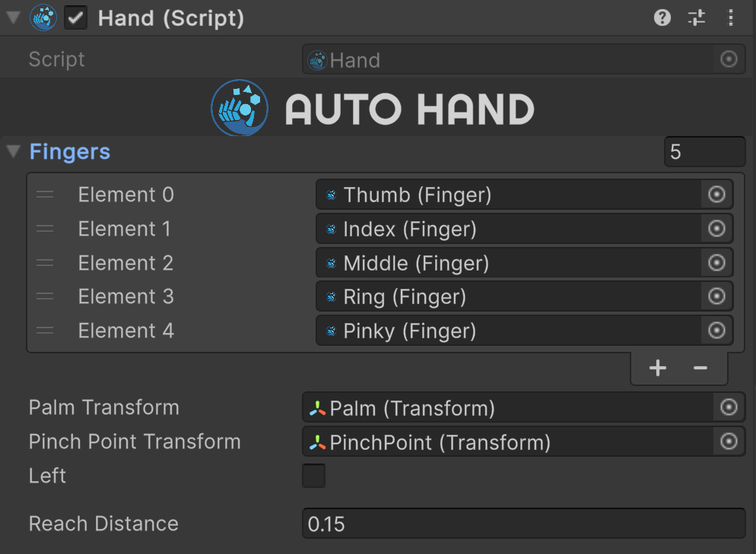Remove element from Fingers list with minus
Viewport: 756px width, 554px height.
pos(700,368)
